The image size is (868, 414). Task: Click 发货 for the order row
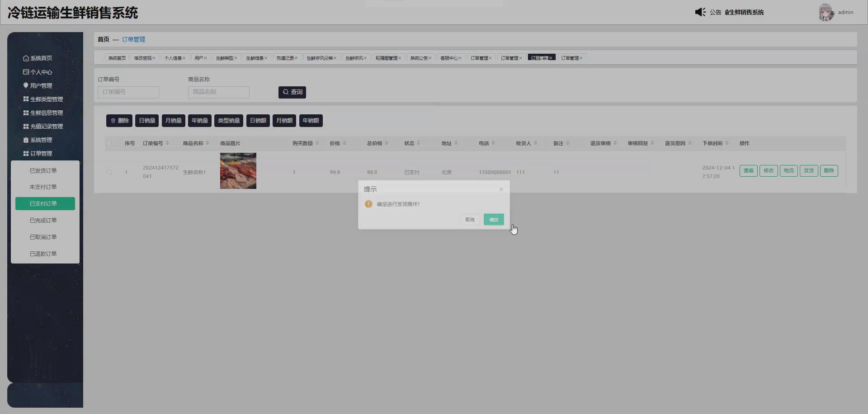(x=809, y=171)
